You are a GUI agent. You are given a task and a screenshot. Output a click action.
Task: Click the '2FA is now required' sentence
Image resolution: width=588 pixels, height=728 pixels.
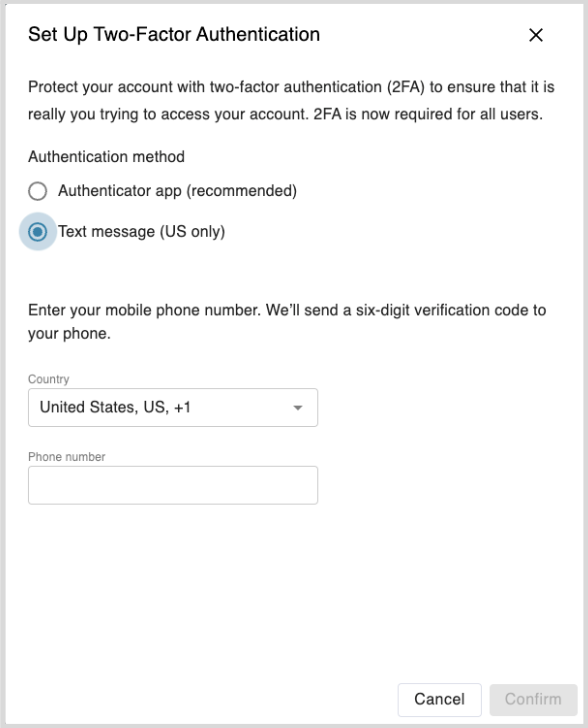pyautogui.click(x=428, y=114)
